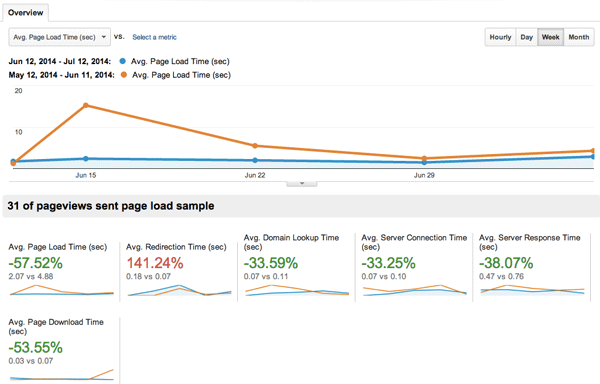Select the Avg. Page Download Time sparkline
Viewport: 600px width, 384px height.
click(62, 375)
